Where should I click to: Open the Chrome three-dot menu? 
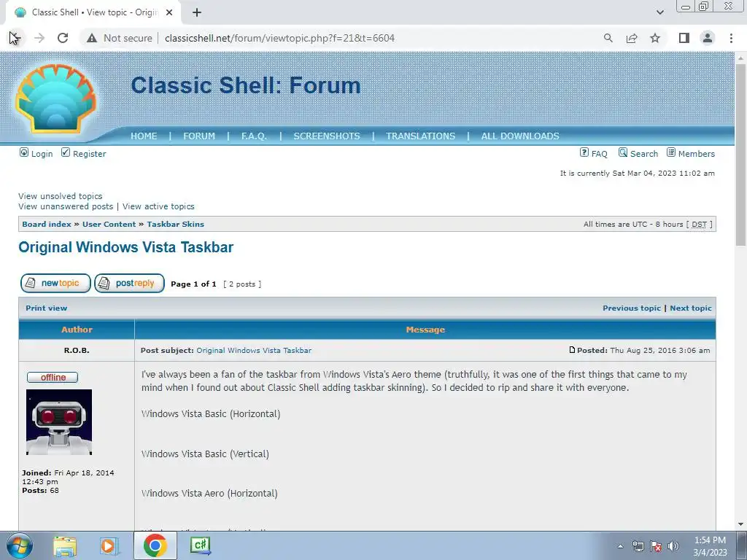(731, 38)
